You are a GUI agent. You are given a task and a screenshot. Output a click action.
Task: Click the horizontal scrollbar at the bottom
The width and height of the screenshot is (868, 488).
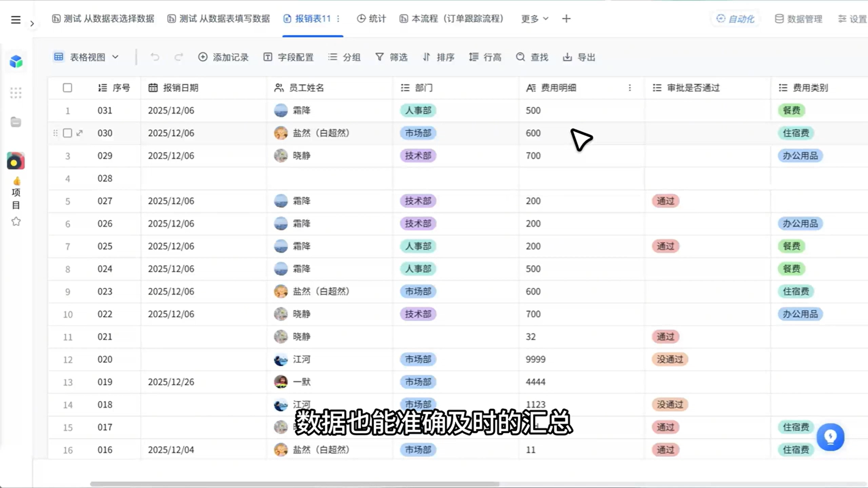point(294,484)
